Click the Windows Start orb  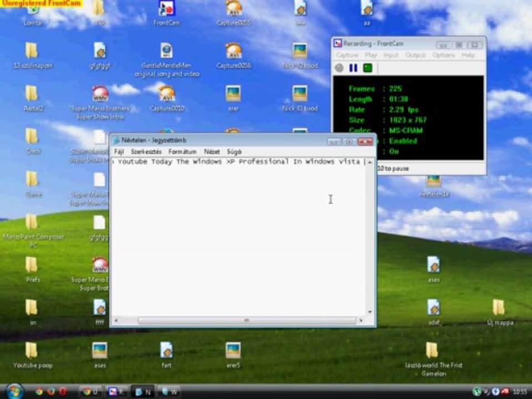point(14,392)
